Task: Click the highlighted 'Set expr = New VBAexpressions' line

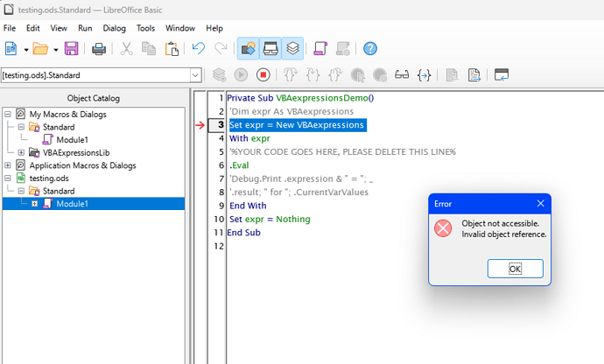Action: (x=297, y=125)
